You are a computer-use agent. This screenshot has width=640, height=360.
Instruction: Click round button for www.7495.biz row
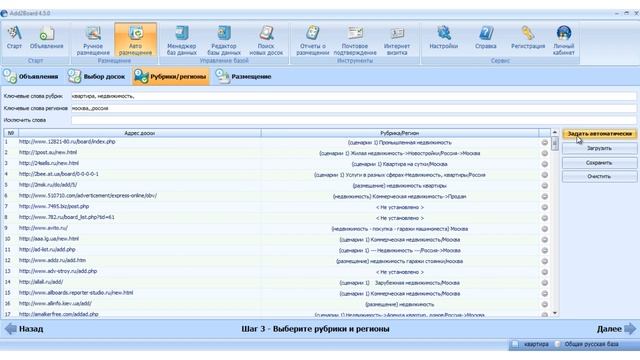click(544, 207)
